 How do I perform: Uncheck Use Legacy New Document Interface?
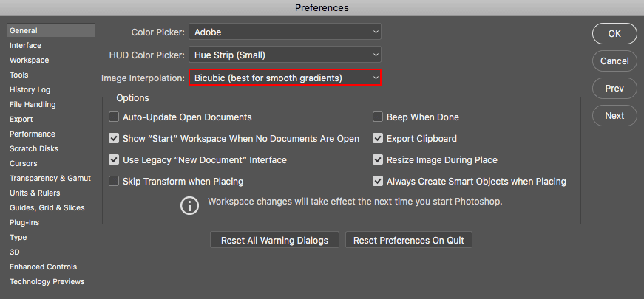point(114,159)
